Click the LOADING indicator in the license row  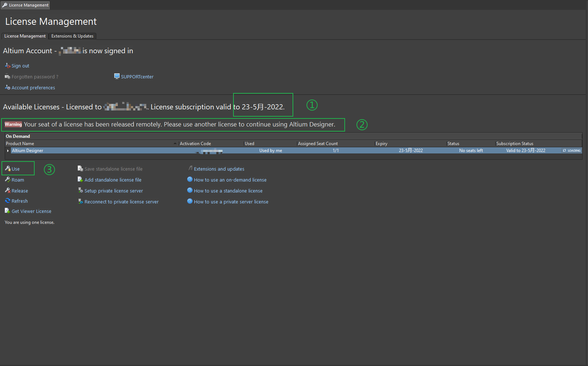pyautogui.click(x=572, y=151)
